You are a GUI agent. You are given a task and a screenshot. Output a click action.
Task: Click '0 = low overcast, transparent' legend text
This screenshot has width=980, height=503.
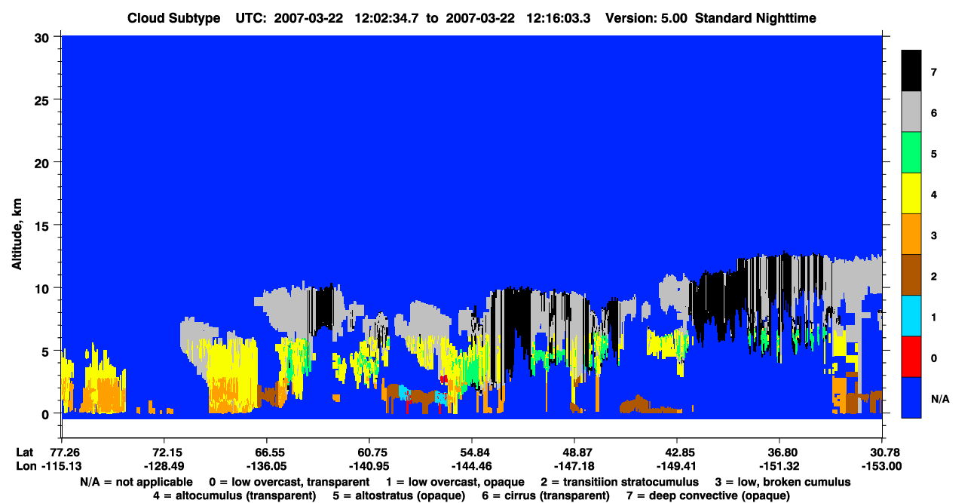[289, 481]
